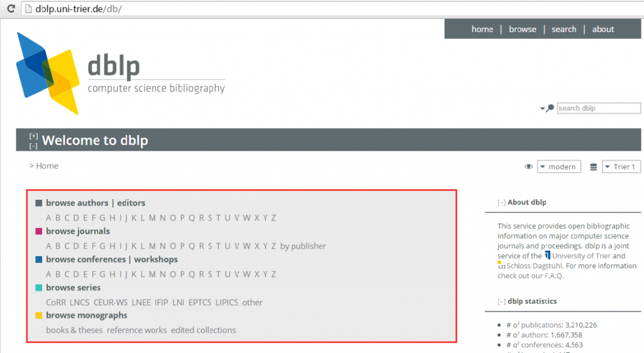The width and height of the screenshot is (644, 353).
Task: Click the yellow square beside browse monographs
Action: click(x=39, y=315)
